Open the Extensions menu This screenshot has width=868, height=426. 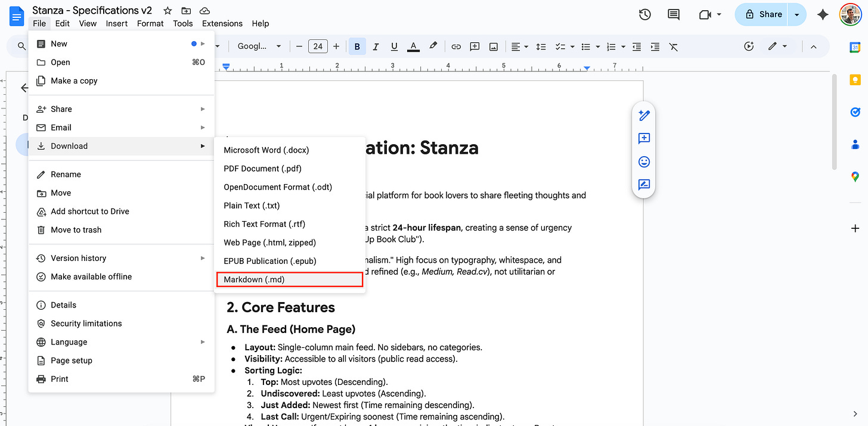[222, 23]
